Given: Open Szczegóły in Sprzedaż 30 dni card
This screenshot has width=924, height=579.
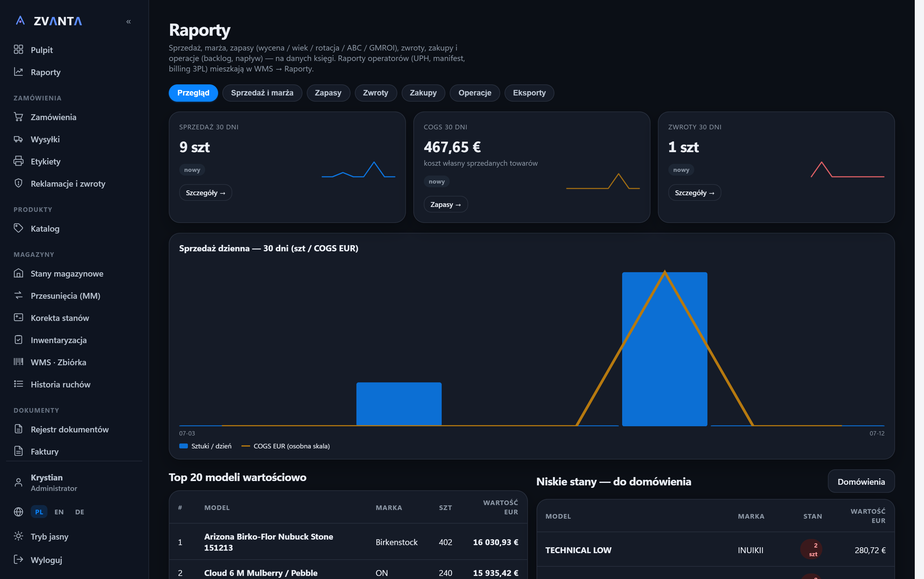Looking at the screenshot, I should [x=205, y=192].
